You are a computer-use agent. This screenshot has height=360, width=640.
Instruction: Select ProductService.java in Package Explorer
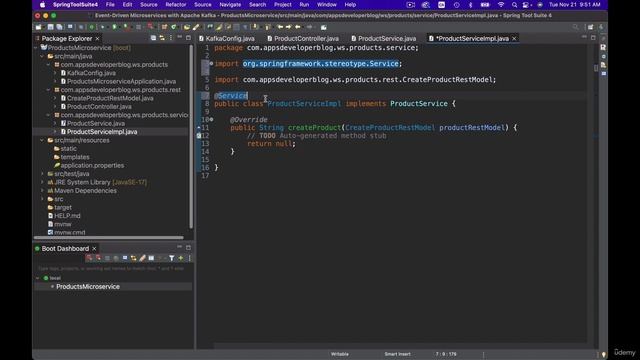point(96,123)
